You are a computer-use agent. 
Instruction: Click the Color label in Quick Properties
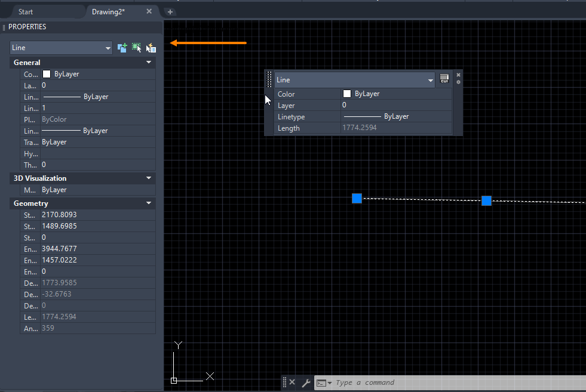[286, 94]
